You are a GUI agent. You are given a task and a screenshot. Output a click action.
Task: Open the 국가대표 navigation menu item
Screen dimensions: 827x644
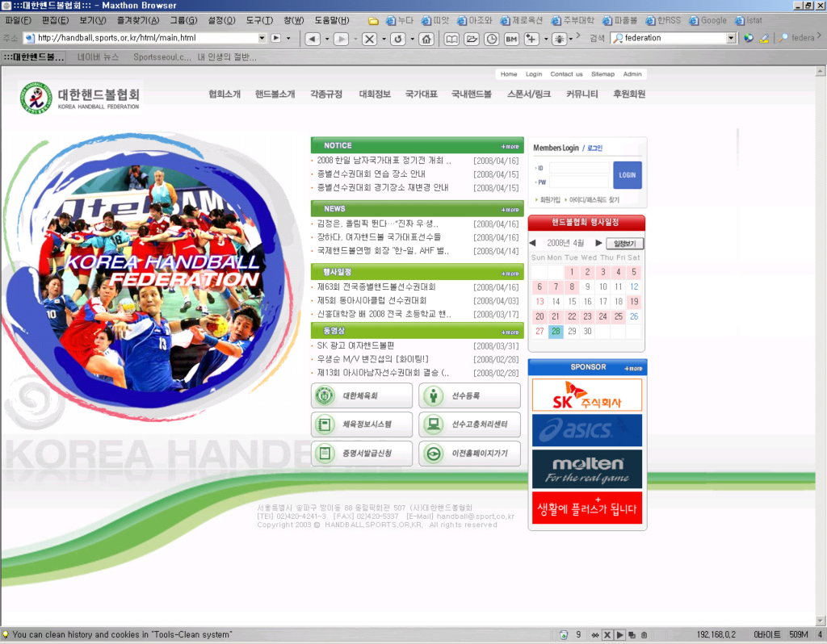(421, 94)
